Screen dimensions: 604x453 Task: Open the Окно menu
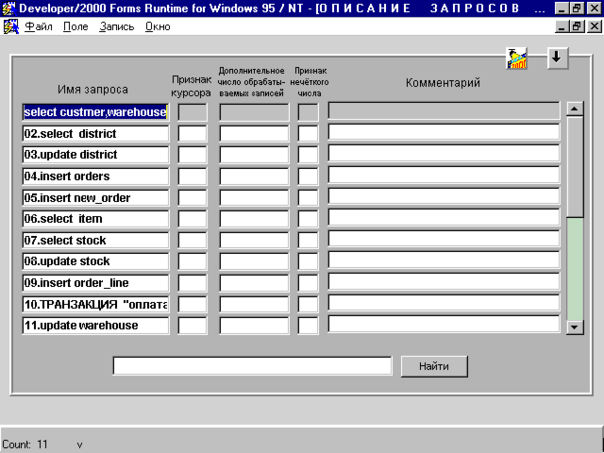pyautogui.click(x=158, y=27)
